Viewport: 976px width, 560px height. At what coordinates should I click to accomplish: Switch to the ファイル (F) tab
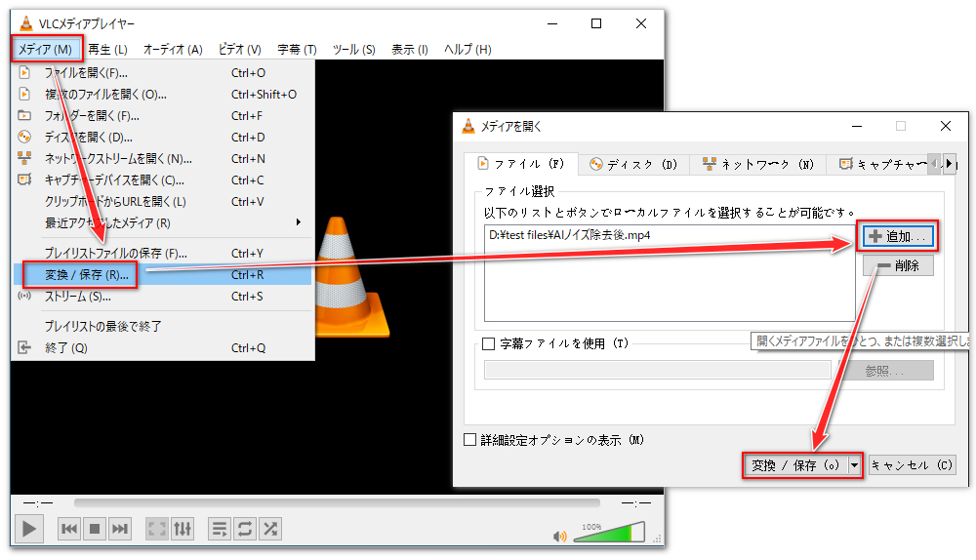(521, 164)
